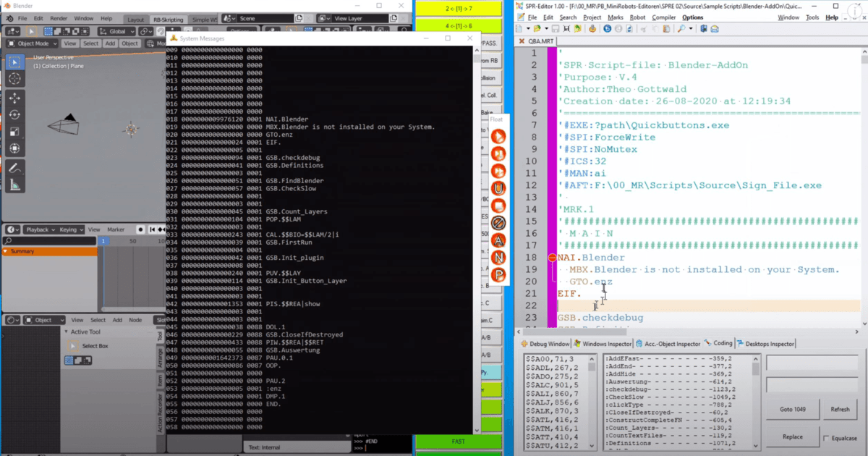This screenshot has height=456, width=868.
Task: Open the Object Mode dropdown
Action: coord(32,43)
